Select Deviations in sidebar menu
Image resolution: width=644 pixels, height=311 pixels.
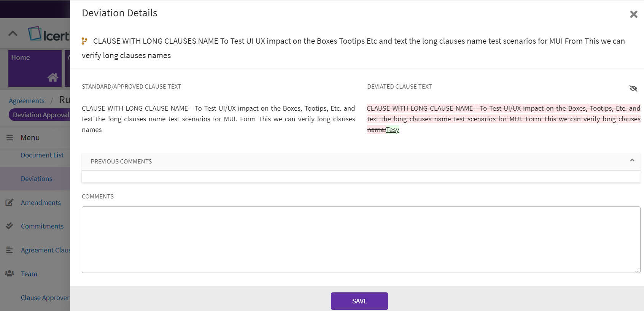37,179
